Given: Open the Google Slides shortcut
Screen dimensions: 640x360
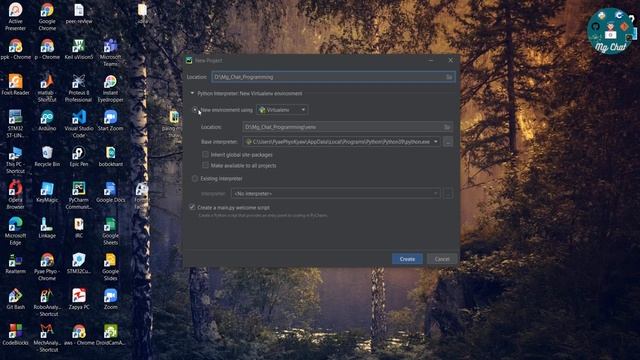Looking at the screenshot, I should click(110, 267).
